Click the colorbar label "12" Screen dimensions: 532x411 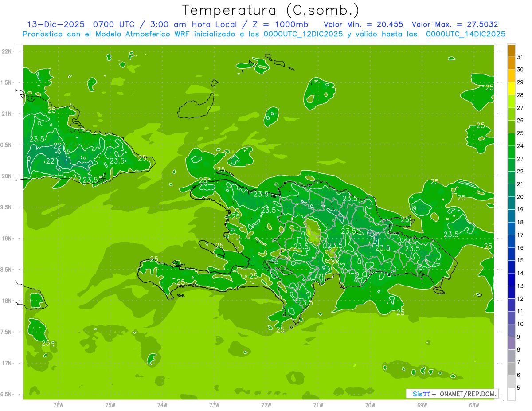(x=520, y=299)
